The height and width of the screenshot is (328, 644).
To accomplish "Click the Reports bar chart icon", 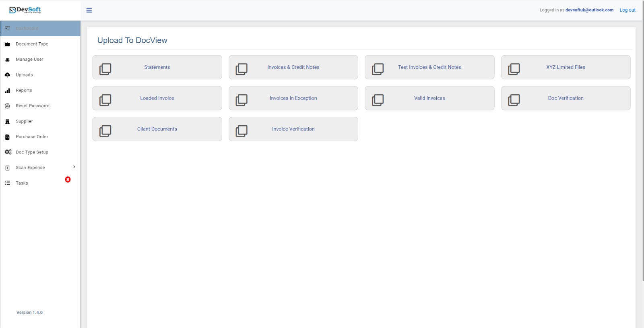I will click(7, 91).
